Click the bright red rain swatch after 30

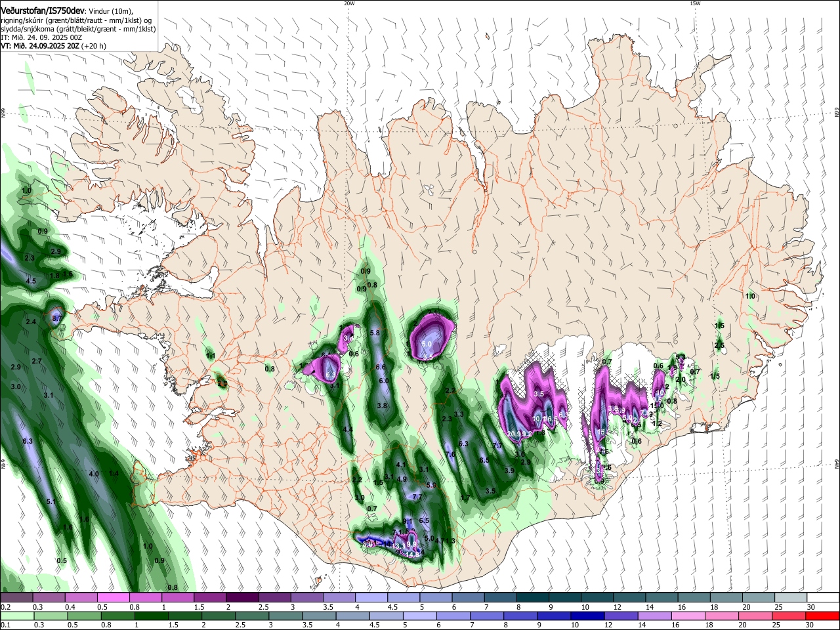822,615
